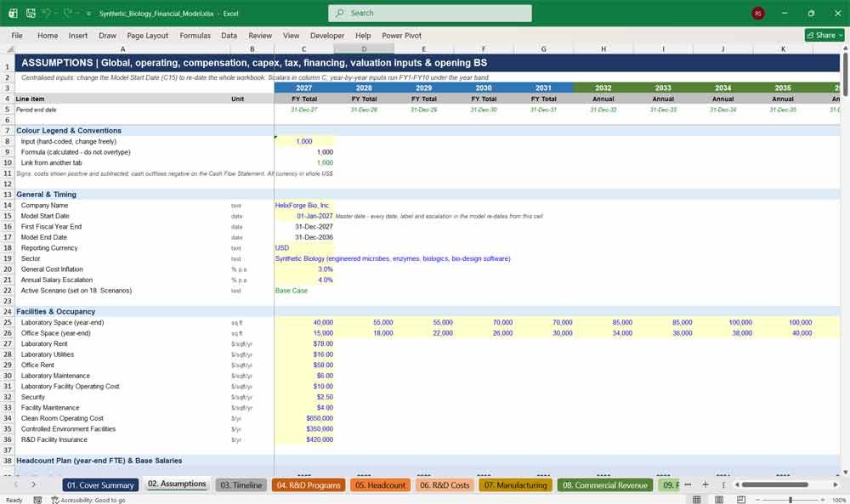Click the horizontal scrollbar left arrow
The height and width of the screenshot is (504, 850).
click(x=737, y=484)
